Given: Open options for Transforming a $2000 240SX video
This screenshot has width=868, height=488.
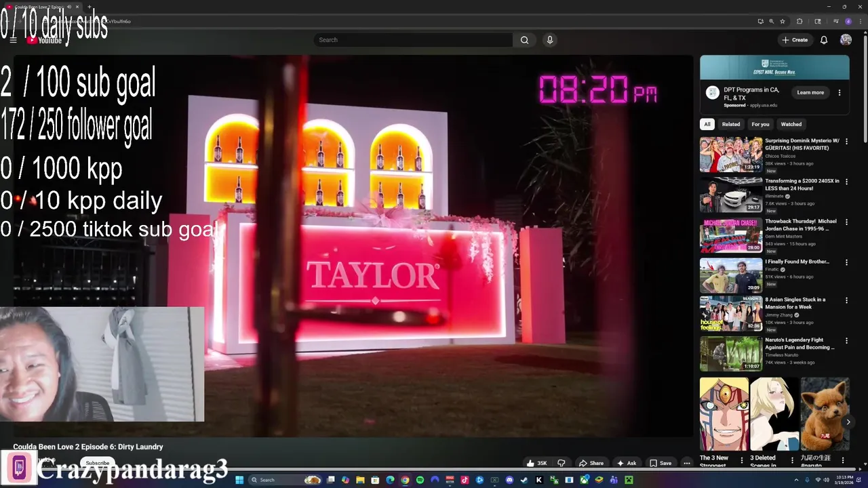Looking at the screenshot, I should click(x=846, y=182).
